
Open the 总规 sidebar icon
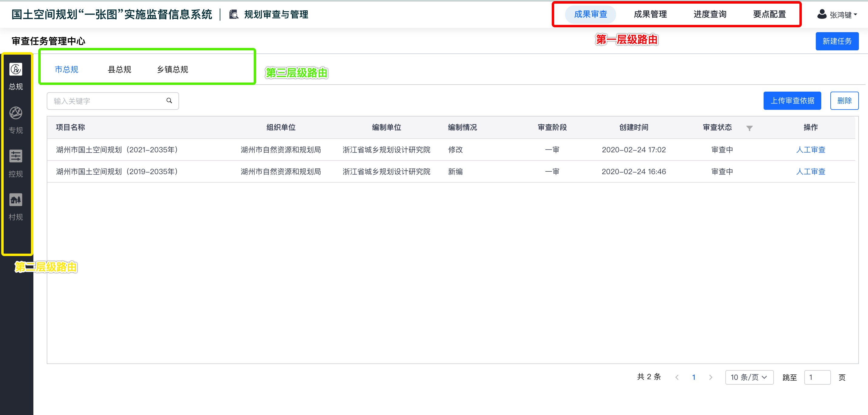[16, 69]
